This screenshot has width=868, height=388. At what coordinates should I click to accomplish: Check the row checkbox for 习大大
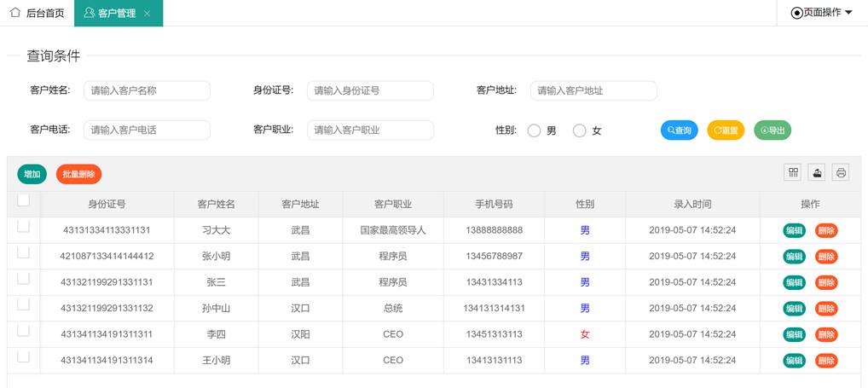(23, 226)
